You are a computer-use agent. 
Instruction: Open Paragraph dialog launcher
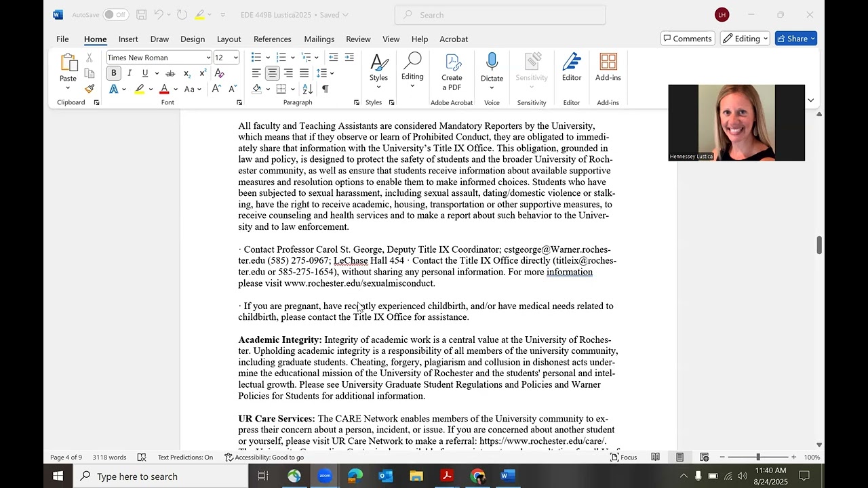(x=357, y=102)
